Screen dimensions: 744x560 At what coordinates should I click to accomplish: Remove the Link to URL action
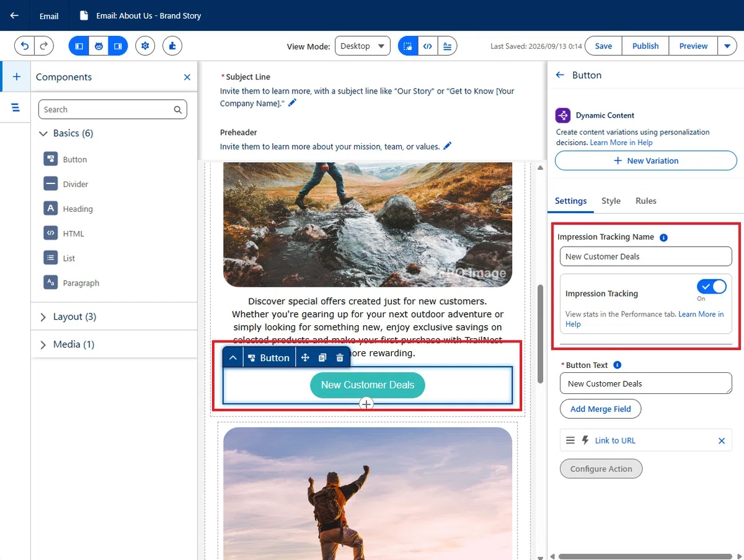coord(722,441)
